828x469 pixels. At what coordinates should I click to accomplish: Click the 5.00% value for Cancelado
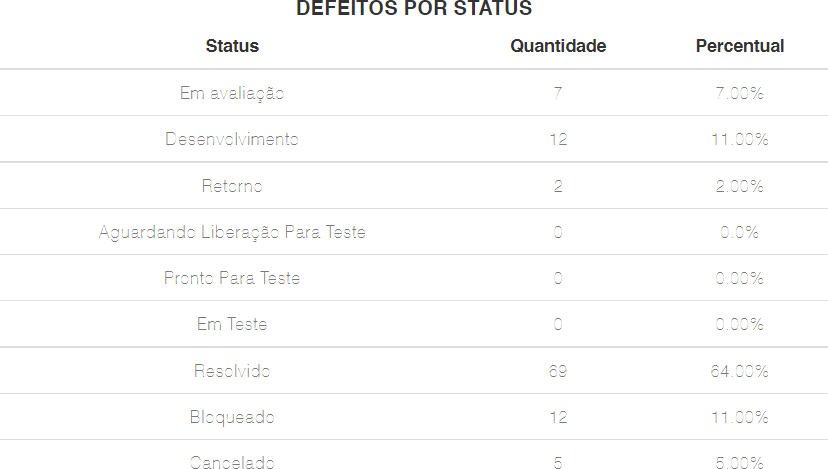click(740, 462)
